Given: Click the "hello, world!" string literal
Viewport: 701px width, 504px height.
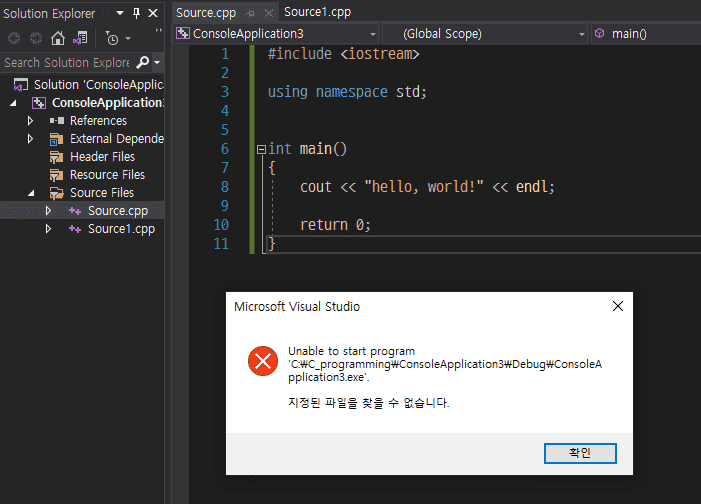Looking at the screenshot, I should tap(424, 186).
